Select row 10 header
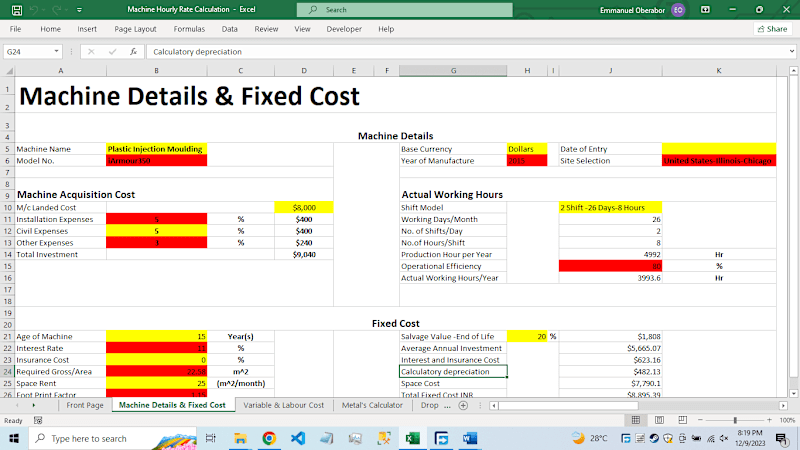Viewport: 800px width, 450px height. tap(8, 208)
